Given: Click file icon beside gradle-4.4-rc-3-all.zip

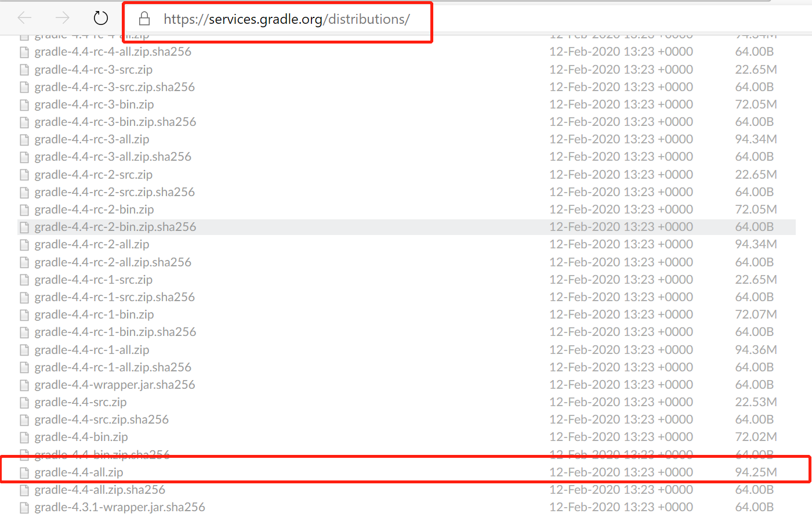Looking at the screenshot, I should [x=24, y=140].
